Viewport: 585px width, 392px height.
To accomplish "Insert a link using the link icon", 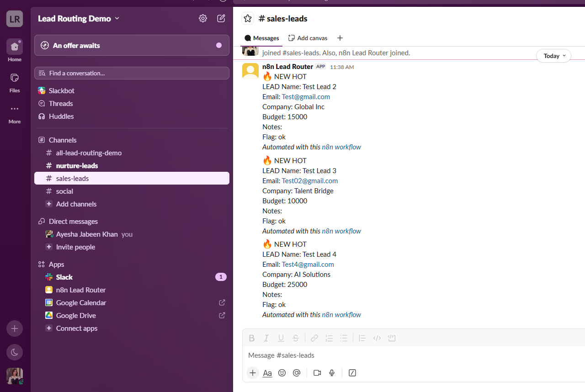I will pyautogui.click(x=314, y=338).
